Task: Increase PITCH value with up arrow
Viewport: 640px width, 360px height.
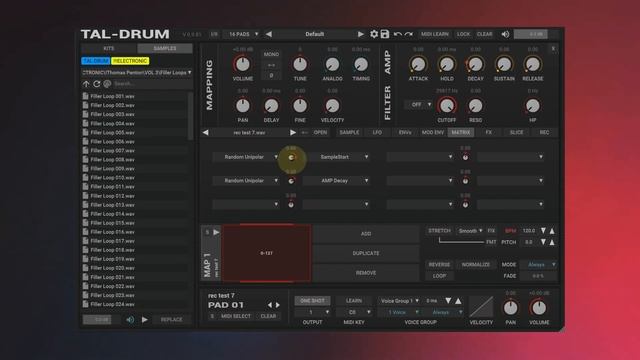Action: click(x=552, y=242)
